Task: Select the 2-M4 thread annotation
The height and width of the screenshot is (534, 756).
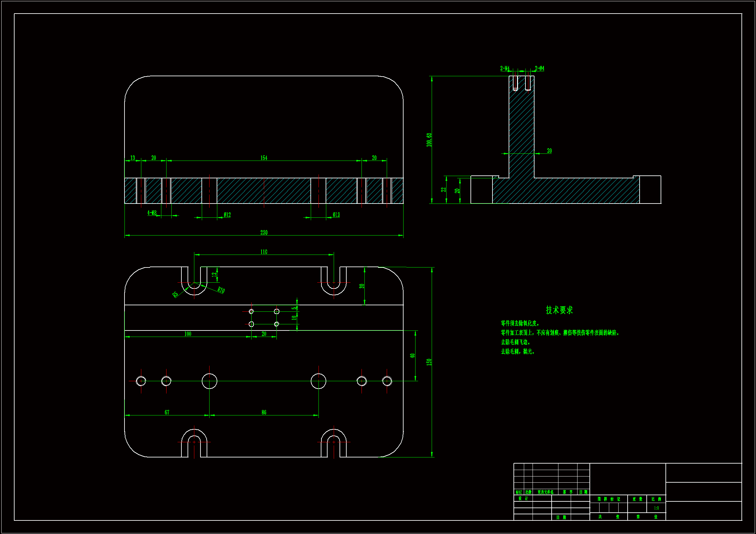Action: click(504, 68)
